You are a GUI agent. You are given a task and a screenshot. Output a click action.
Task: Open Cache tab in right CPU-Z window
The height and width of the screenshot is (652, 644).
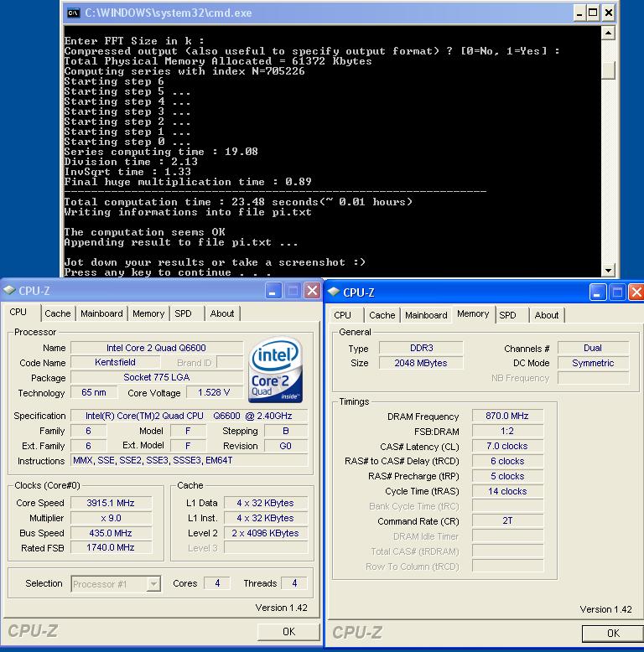click(x=382, y=315)
